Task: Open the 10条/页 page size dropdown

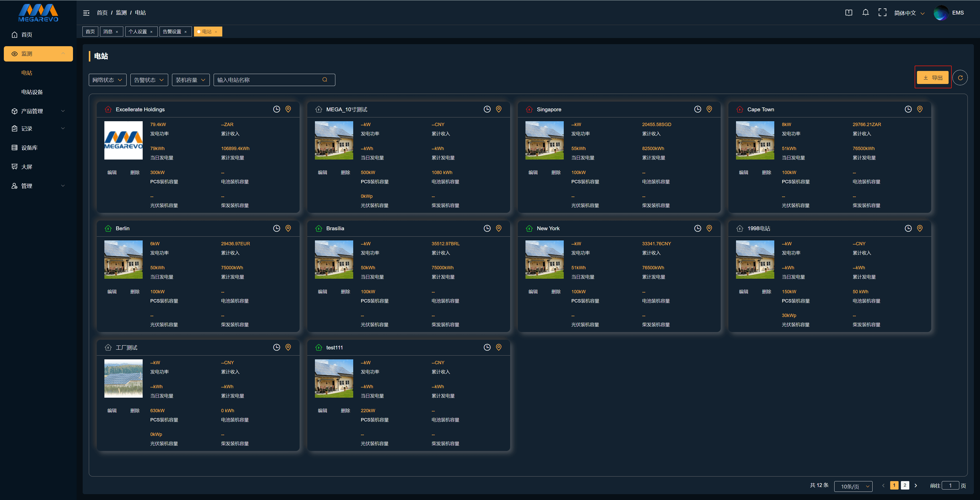Action: [x=853, y=486]
